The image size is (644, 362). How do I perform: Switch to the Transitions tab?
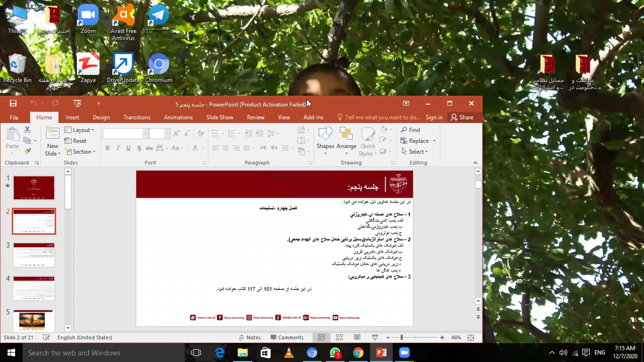tap(137, 117)
